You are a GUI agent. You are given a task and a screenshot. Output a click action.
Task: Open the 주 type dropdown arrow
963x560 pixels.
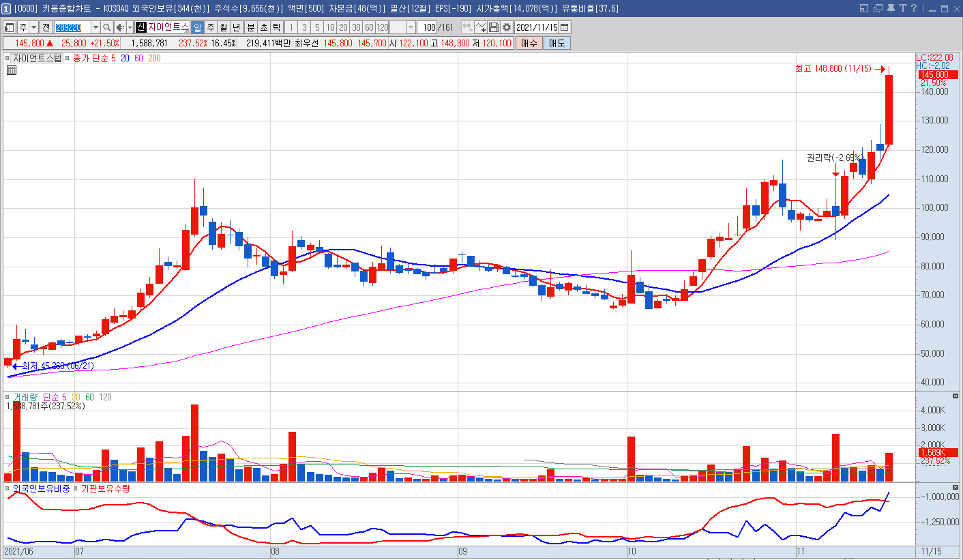pyautogui.click(x=34, y=27)
